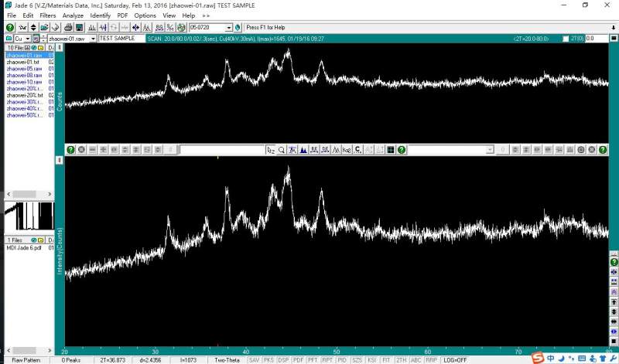Click the 2T(0) offset value input field

tap(597, 39)
